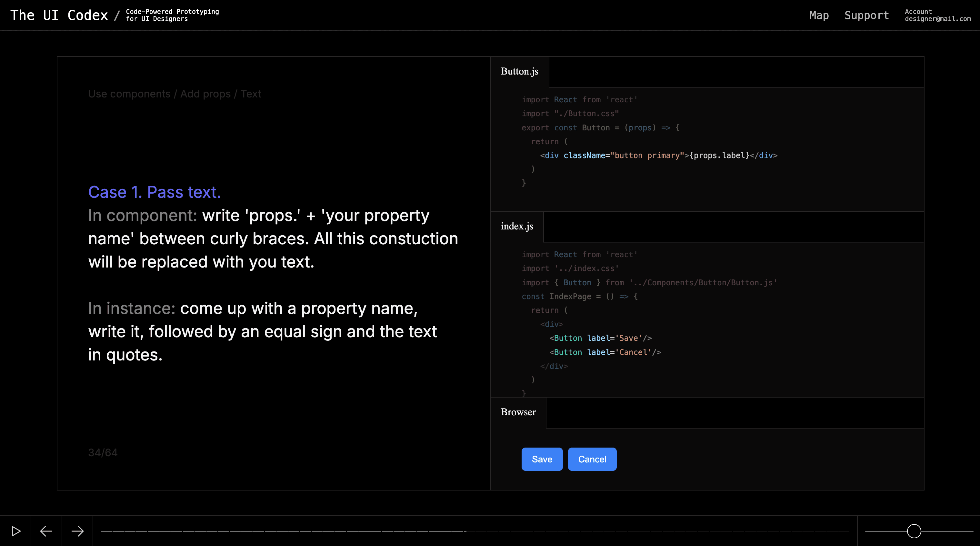Click the {props.label} code in Button.js
Image resolution: width=980 pixels, height=546 pixels.
[x=719, y=155]
